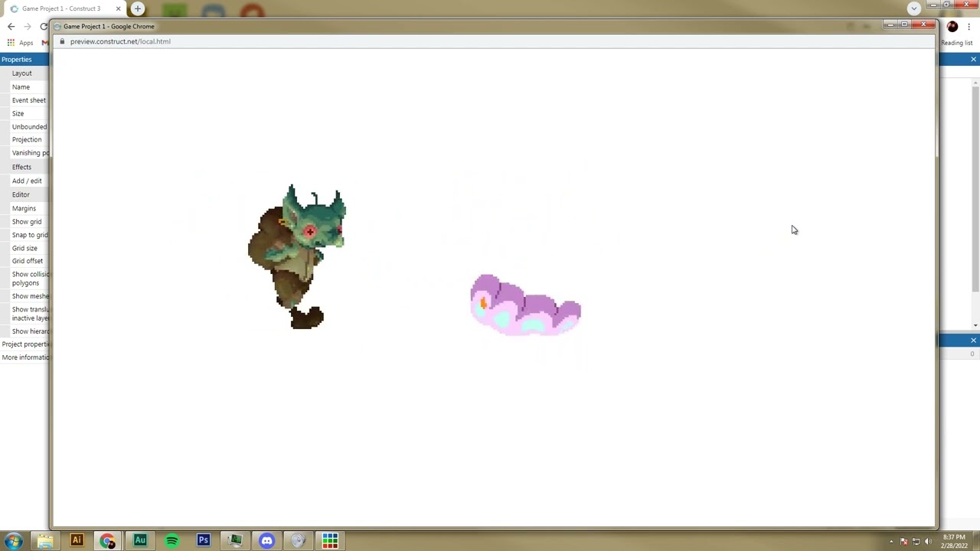Click the back arrow in Construct 3 Chrome window
Screen dimensions: 980x551
click(11, 26)
